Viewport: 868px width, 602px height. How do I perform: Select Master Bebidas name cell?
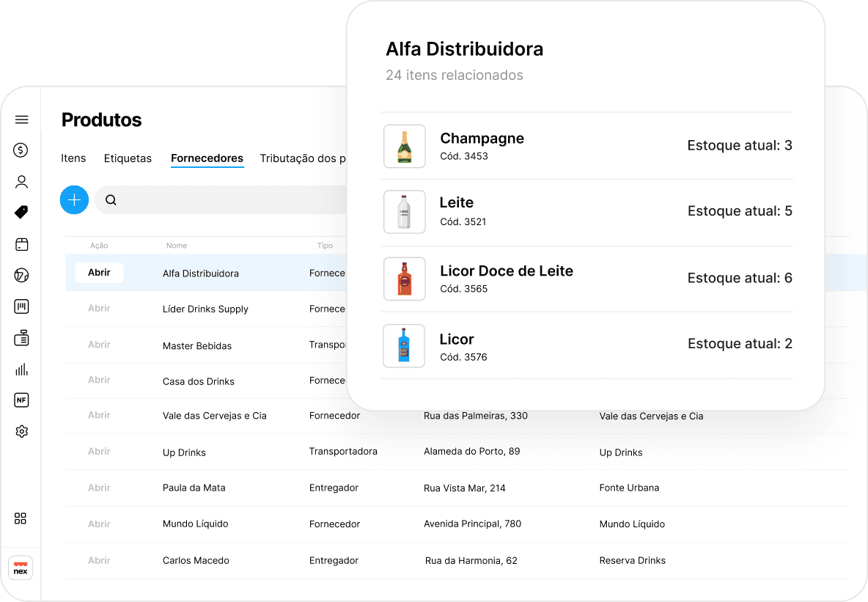click(x=197, y=346)
